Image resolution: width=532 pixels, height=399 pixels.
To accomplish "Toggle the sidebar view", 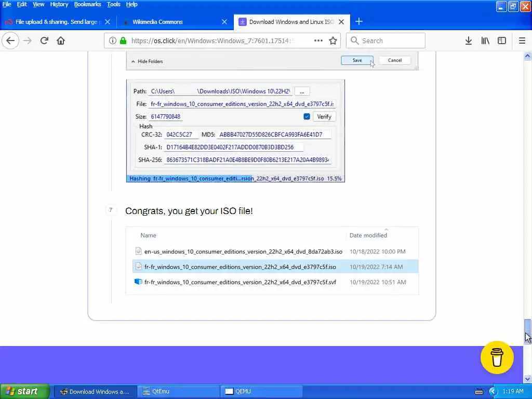I will click(502, 41).
